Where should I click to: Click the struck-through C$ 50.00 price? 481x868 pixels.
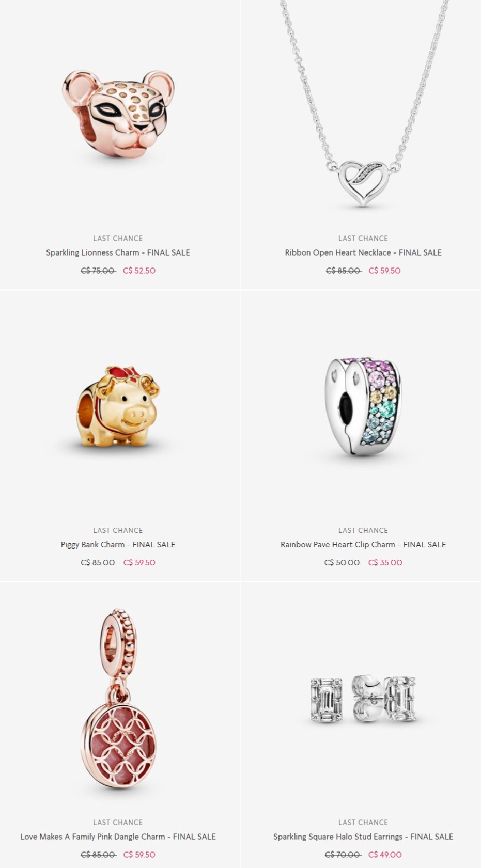point(343,562)
